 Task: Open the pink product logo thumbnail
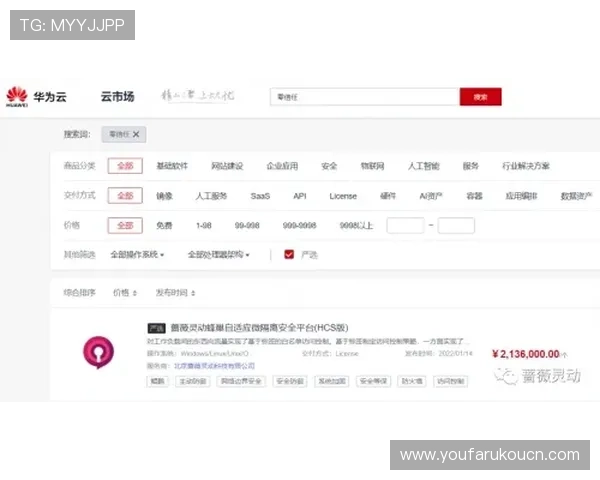pos(98,352)
